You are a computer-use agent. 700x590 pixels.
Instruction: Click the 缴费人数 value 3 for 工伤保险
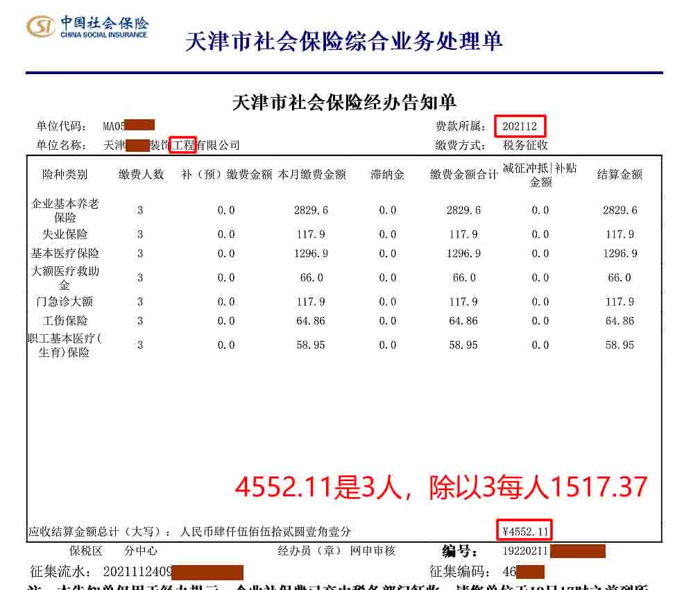pos(140,321)
